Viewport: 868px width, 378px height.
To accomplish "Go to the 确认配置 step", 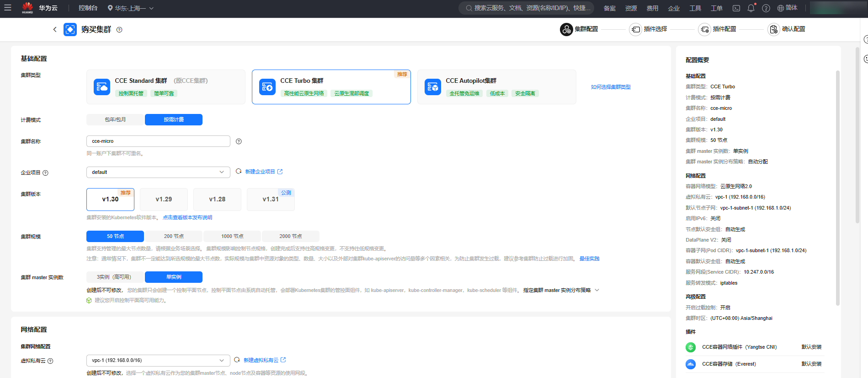I will [x=787, y=29].
